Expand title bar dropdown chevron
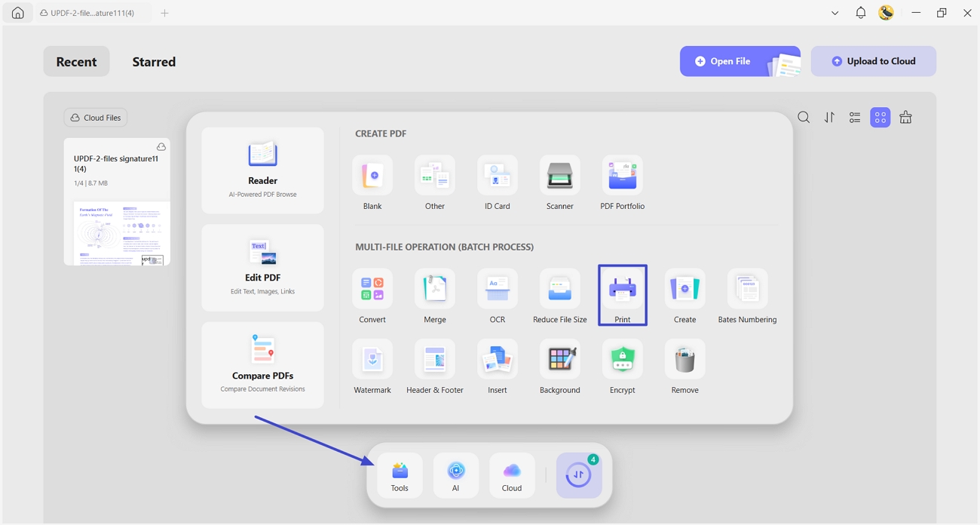This screenshot has height=525, width=980. click(x=835, y=13)
